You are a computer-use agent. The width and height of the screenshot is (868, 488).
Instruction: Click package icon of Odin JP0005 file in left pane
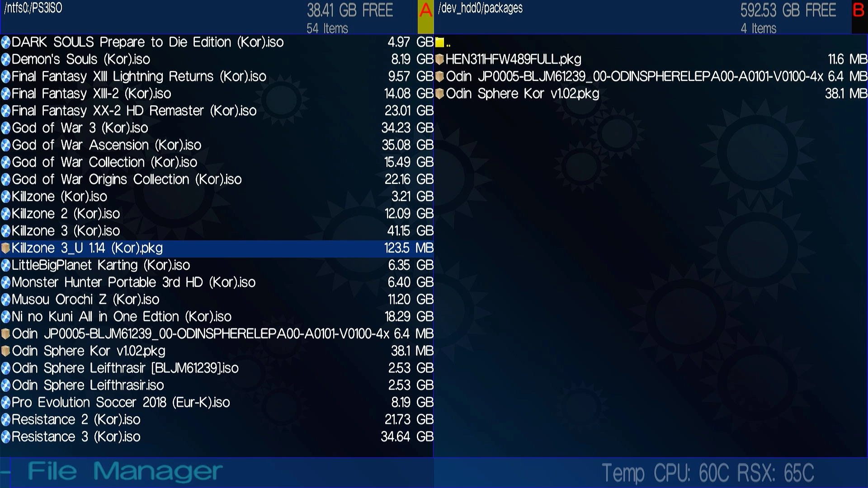tap(6, 334)
